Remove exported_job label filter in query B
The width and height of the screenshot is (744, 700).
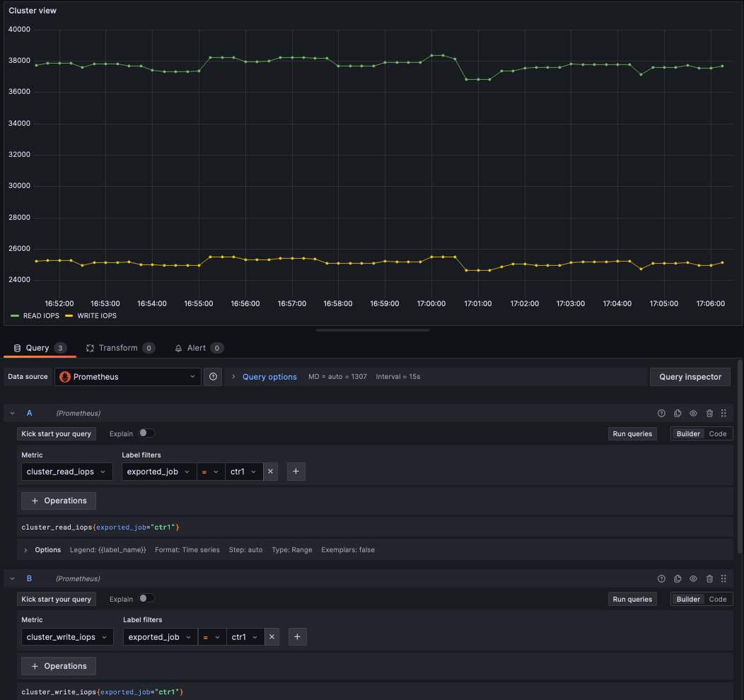(x=272, y=637)
